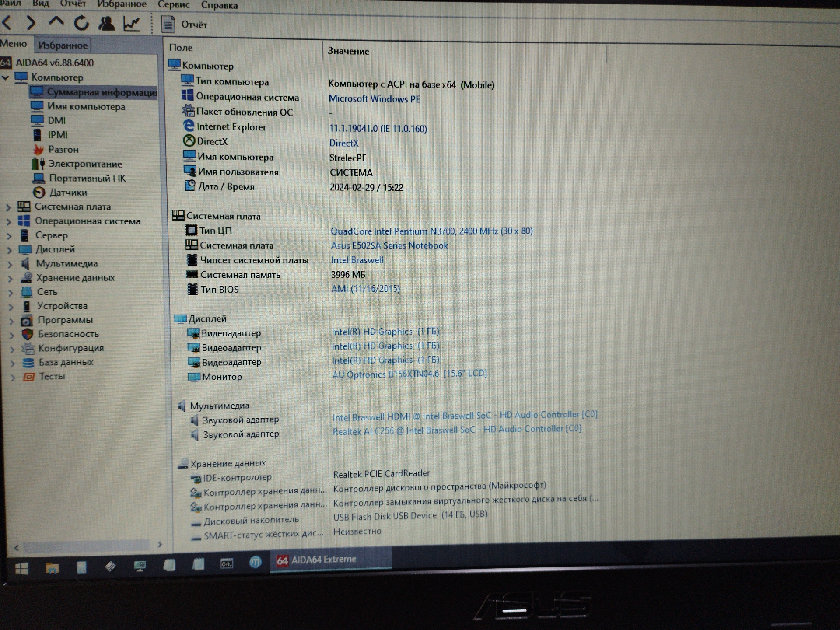This screenshot has height=630, width=840.
Task: Open Realtek ALC256 audio adapter link
Action: point(457,430)
